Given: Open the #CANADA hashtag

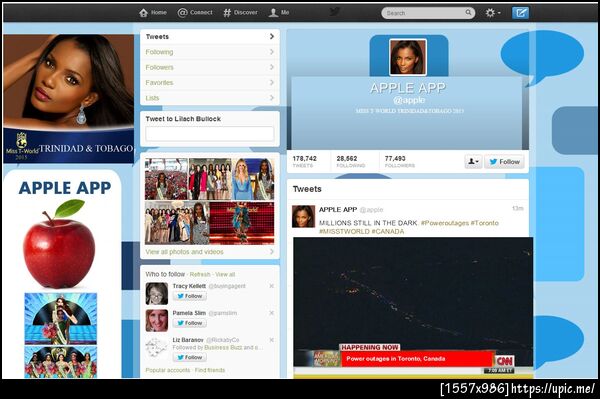Looking at the screenshot, I should pos(388,231).
